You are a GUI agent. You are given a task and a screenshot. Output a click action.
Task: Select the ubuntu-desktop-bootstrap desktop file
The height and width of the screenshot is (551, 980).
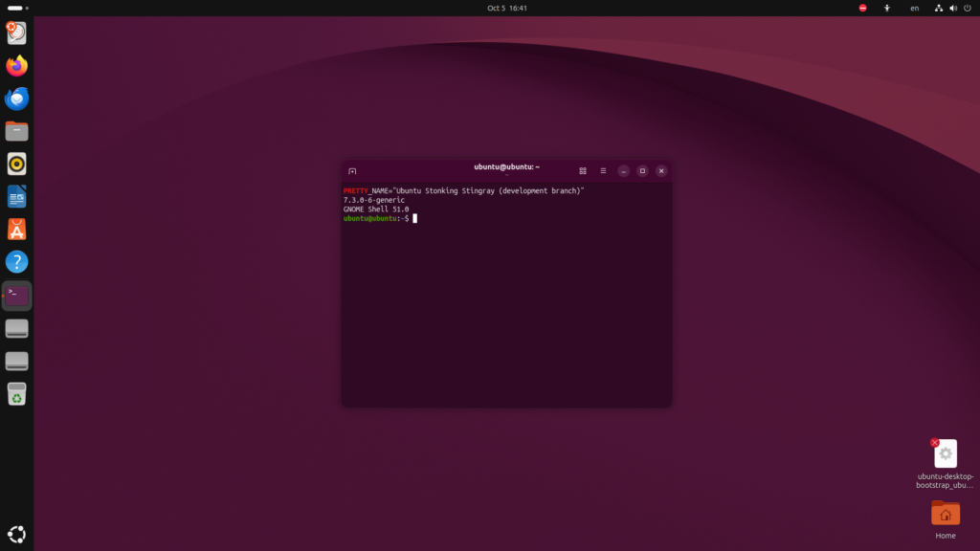(945, 464)
